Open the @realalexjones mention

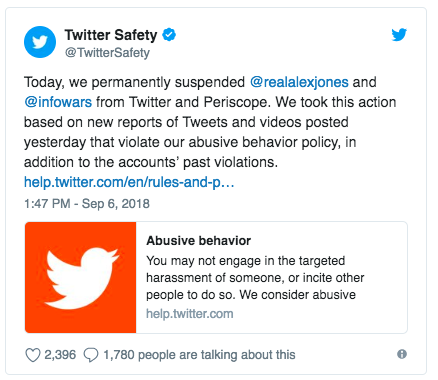click(x=299, y=82)
